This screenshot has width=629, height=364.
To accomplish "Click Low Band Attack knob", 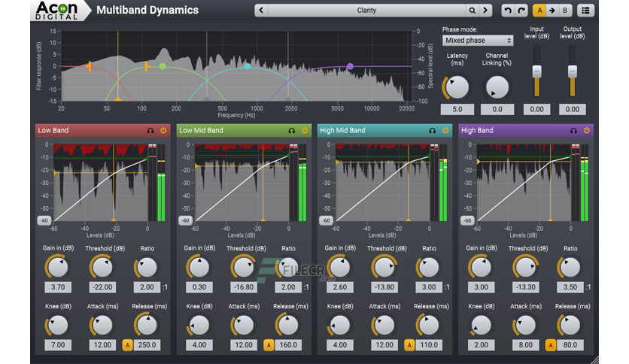I will coord(102,325).
